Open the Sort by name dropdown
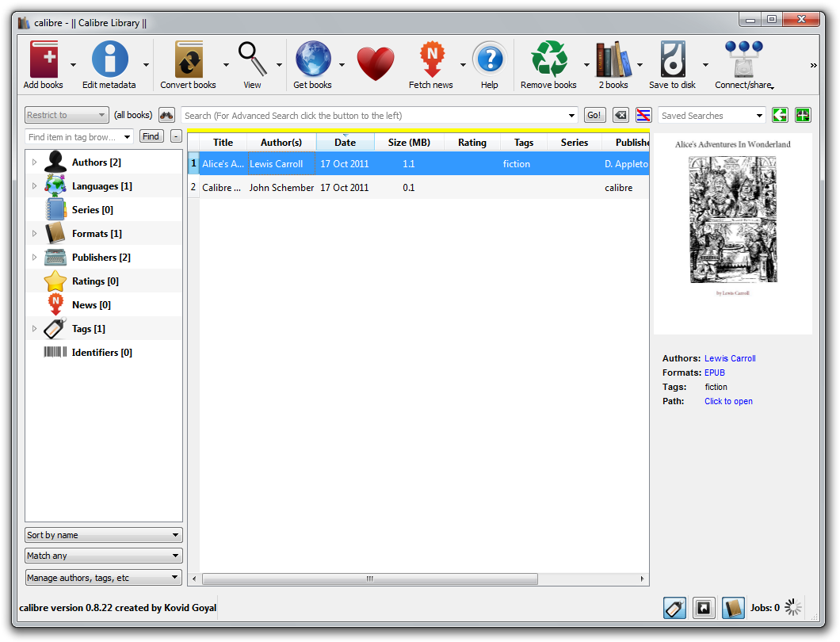 click(103, 534)
